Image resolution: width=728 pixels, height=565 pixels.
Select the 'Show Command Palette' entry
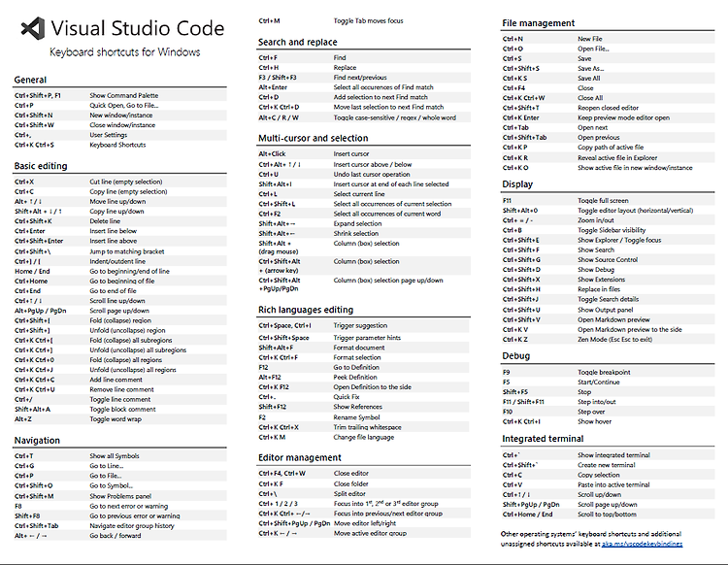124,95
